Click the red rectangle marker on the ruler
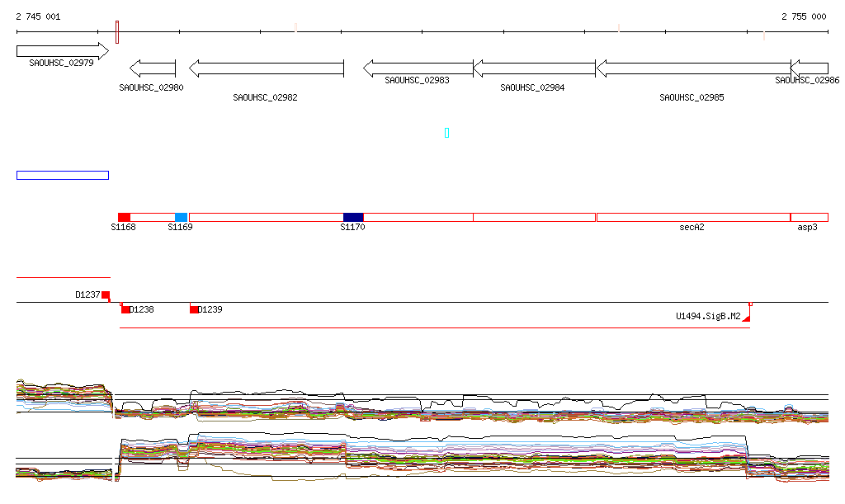 pyautogui.click(x=117, y=32)
